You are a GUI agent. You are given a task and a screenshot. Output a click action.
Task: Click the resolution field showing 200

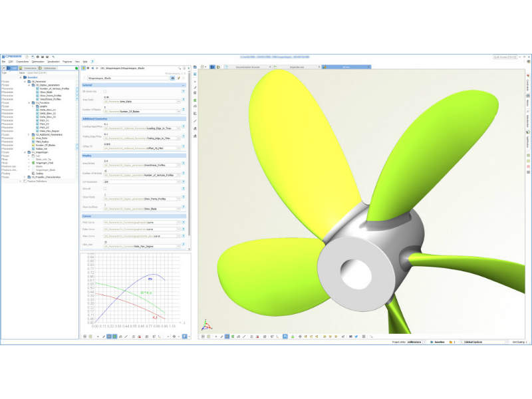(x=140, y=182)
